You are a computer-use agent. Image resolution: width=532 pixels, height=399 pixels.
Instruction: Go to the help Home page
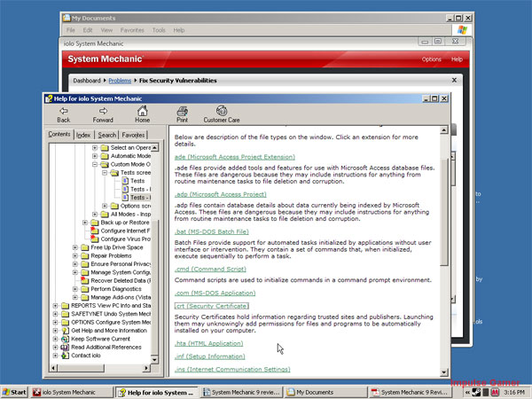142,112
